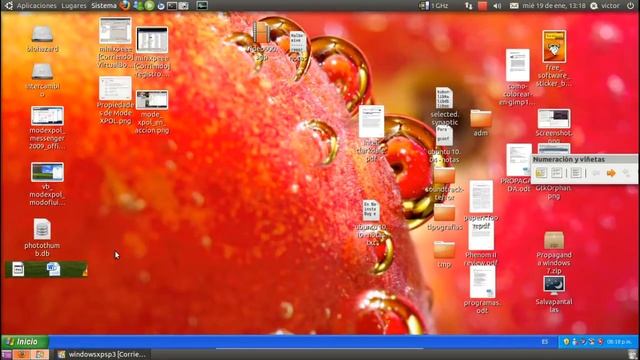The image size is (640, 360).
Task: Open the Lugares menu
Action: (x=73, y=6)
